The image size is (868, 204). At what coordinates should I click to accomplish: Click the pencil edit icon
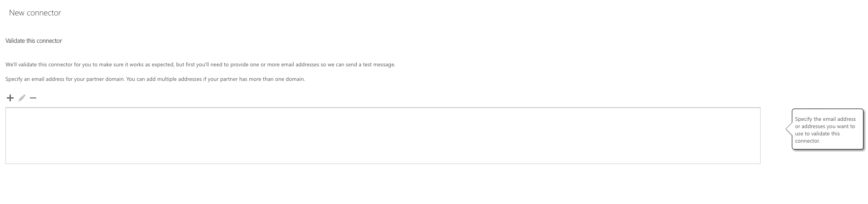[x=22, y=98]
